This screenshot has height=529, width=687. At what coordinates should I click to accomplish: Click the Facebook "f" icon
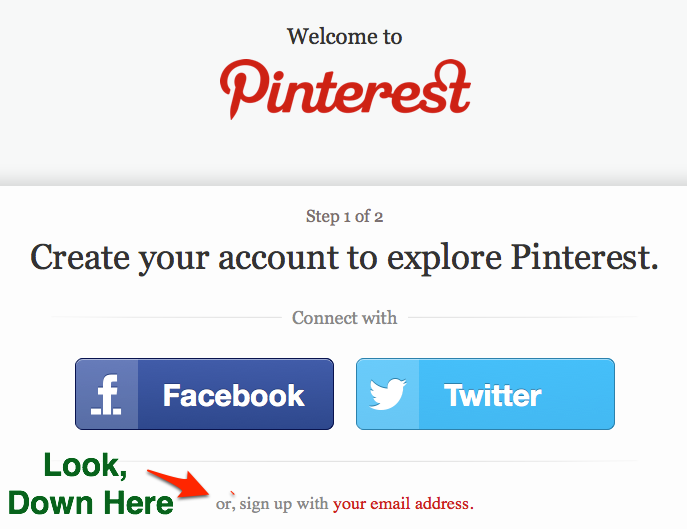pos(106,394)
